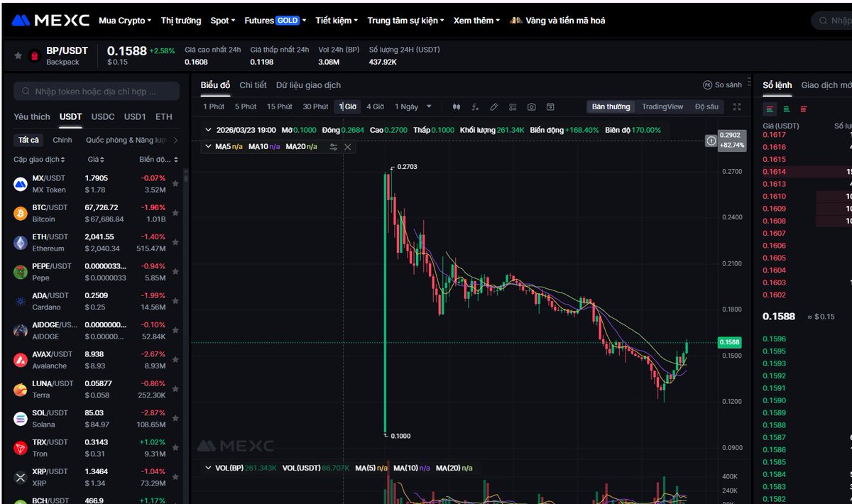The image size is (852, 504).
Task: Take a chart snapshot with camera icon
Action: [531, 106]
